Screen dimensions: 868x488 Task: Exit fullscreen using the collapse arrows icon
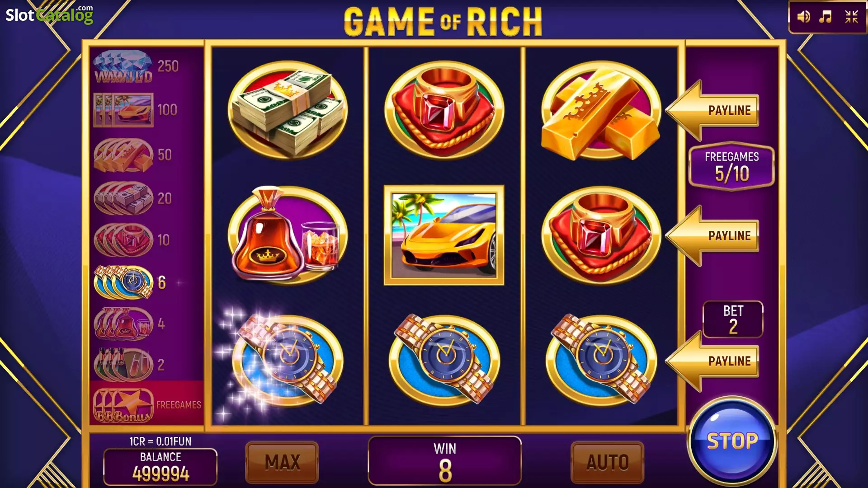click(851, 17)
